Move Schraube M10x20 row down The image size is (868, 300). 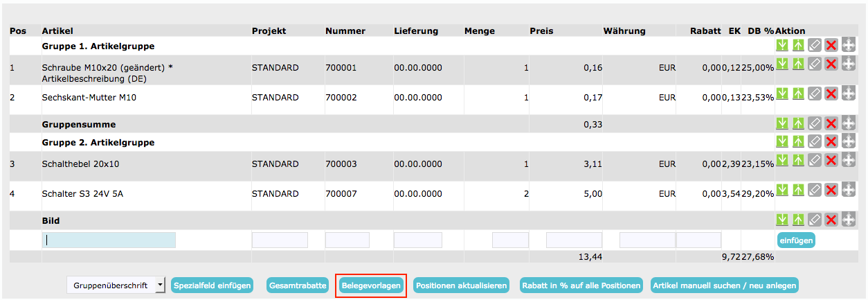point(782,64)
